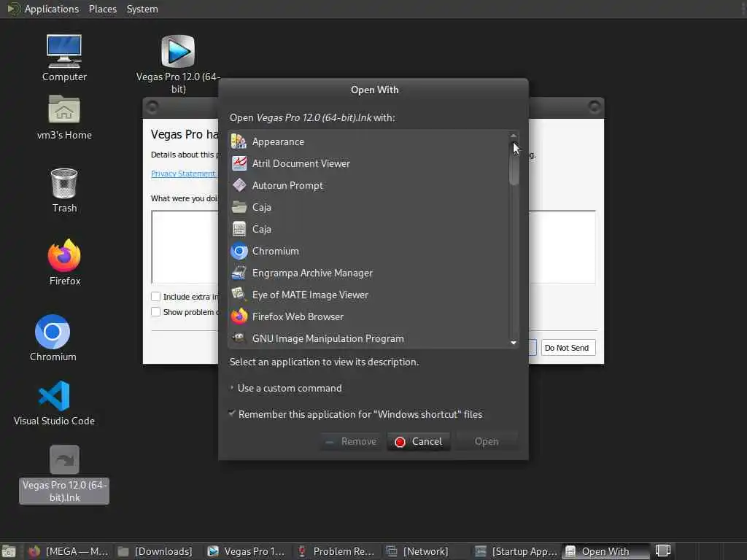Select the Vegas Pro 12.0 (64-bit) play icon
Image resolution: width=747 pixels, height=560 pixels.
coord(178,52)
